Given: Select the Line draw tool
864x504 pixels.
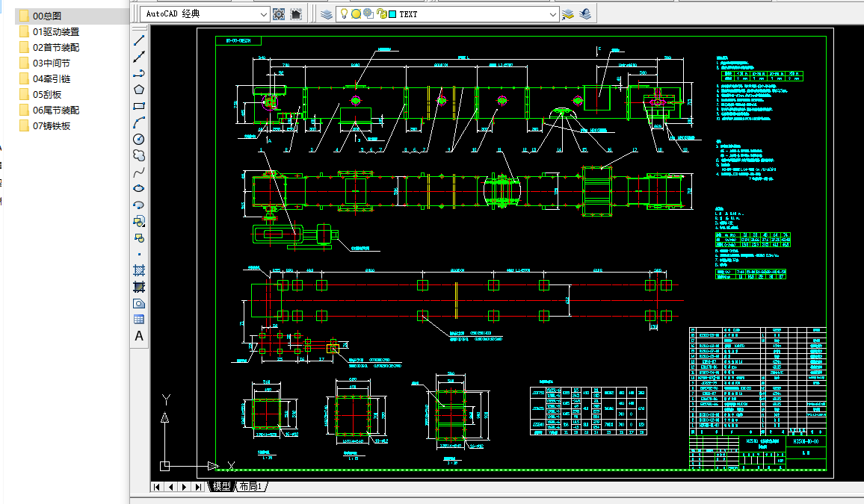Looking at the screenshot, I should 139,40.
